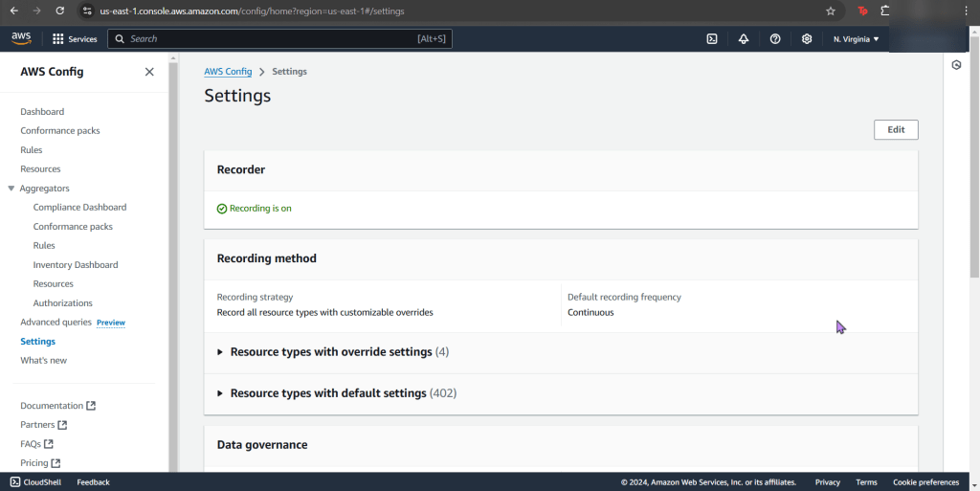The width and height of the screenshot is (980, 491).
Task: Go to Dashboard in sidebar
Action: (42, 112)
